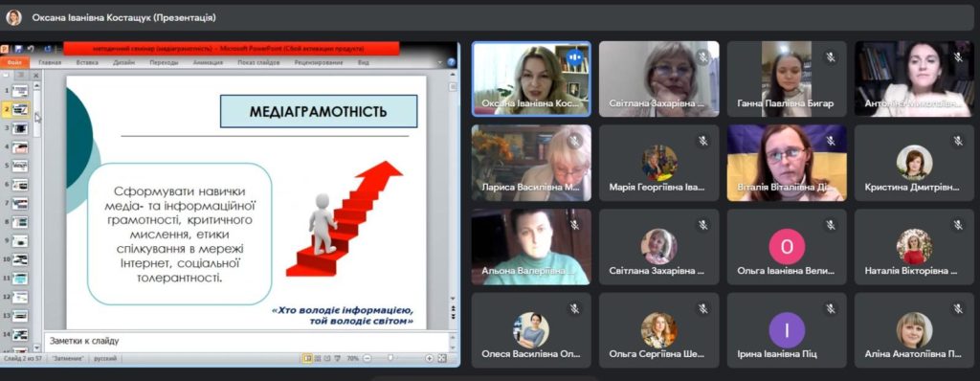Click Слайд 2 из 57 status indicator
980x381 pixels.
(x=24, y=359)
